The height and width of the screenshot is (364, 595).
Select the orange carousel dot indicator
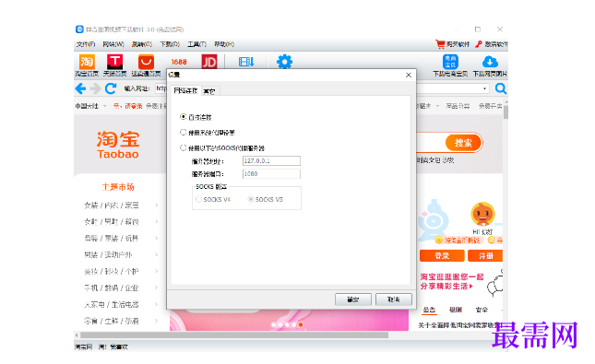[301, 324]
